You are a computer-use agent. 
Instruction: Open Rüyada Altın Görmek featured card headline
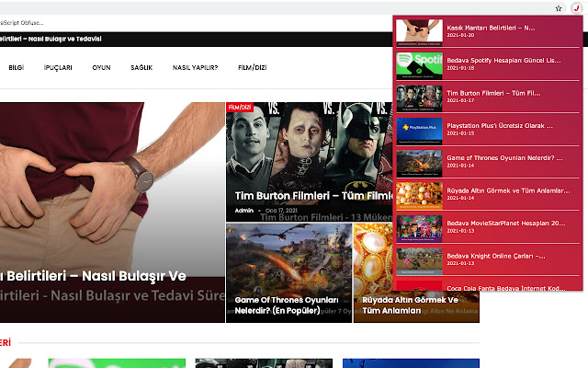[x=411, y=305]
